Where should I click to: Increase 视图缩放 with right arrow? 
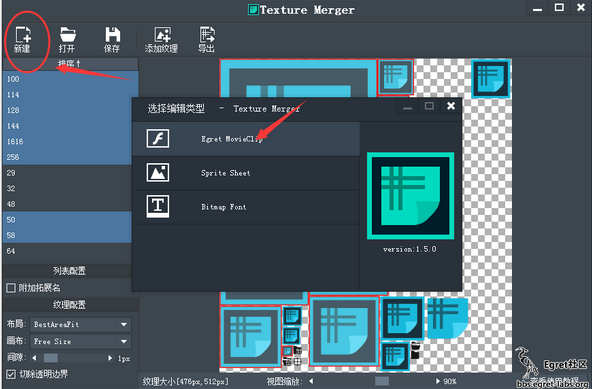438,381
